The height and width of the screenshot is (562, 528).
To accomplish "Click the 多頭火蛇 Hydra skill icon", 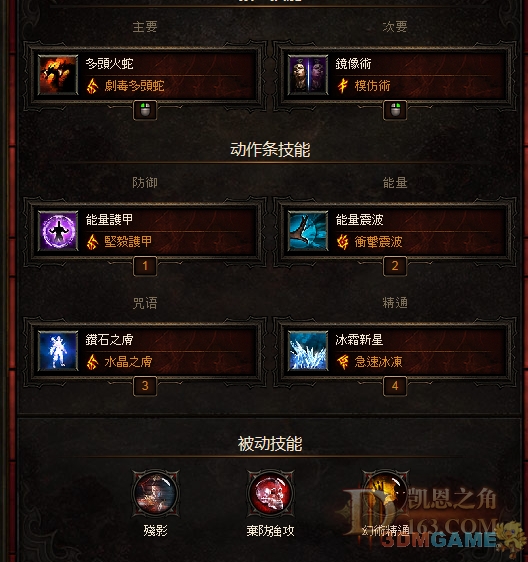I will tap(58, 75).
